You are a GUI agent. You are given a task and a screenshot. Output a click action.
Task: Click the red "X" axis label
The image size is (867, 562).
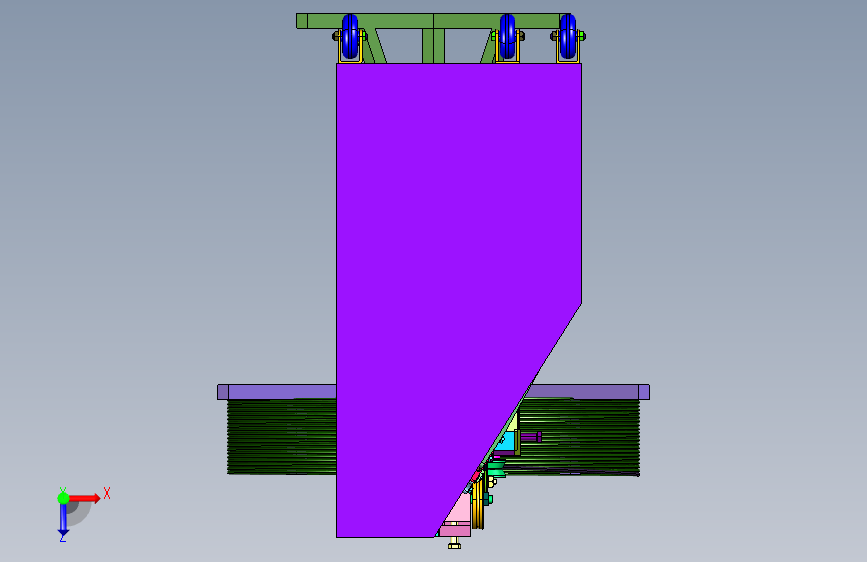(107, 493)
